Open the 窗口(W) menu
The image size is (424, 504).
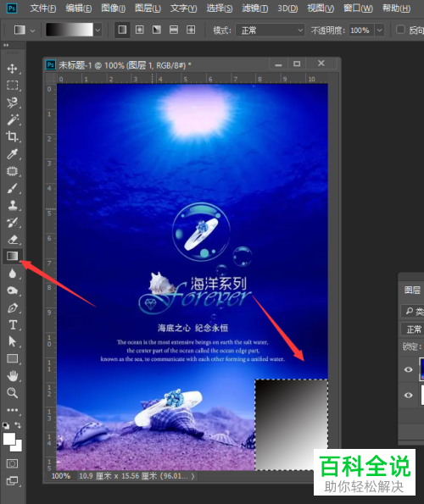[x=359, y=8]
